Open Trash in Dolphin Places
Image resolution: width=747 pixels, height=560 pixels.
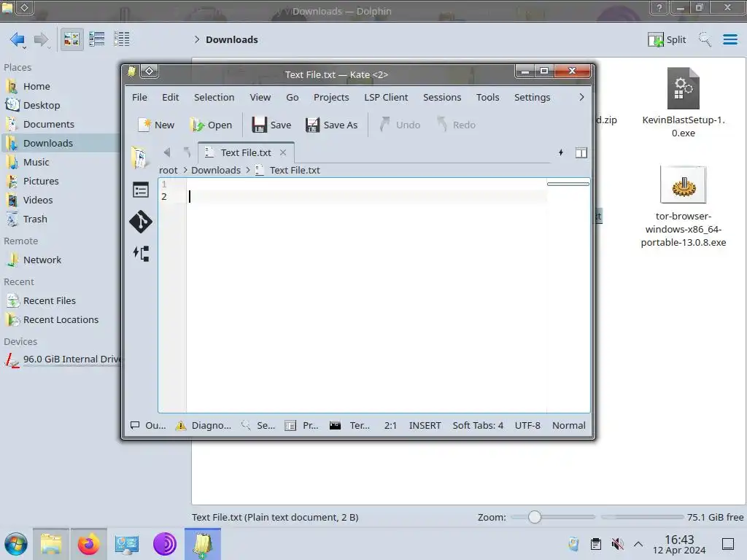35,219
